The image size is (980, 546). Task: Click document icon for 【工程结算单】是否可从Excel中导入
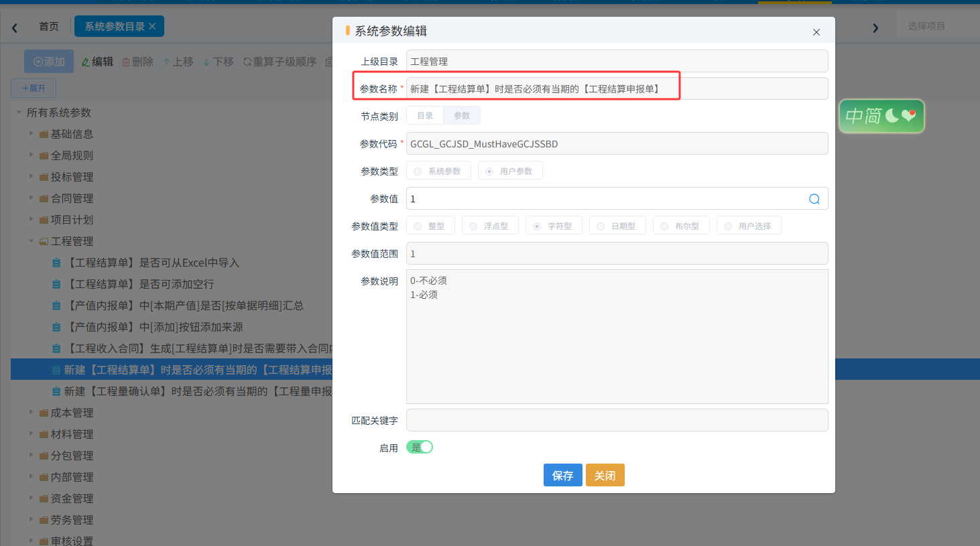pos(57,263)
